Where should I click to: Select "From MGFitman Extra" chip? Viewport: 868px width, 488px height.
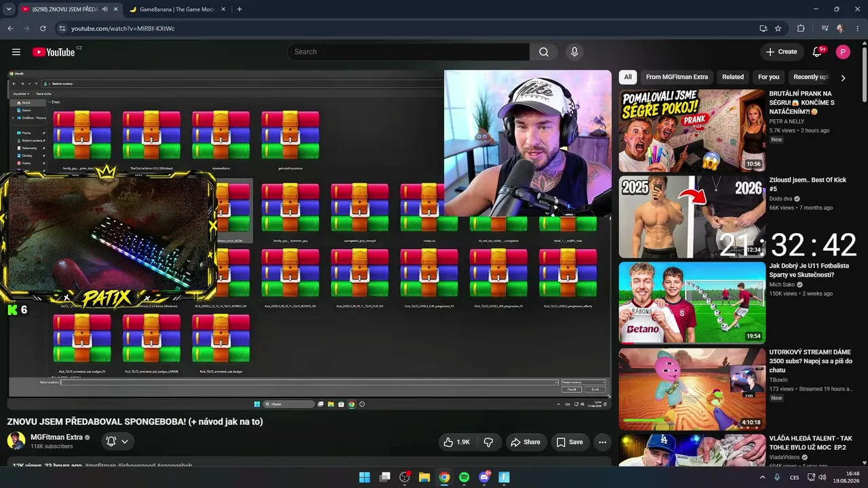(x=677, y=77)
